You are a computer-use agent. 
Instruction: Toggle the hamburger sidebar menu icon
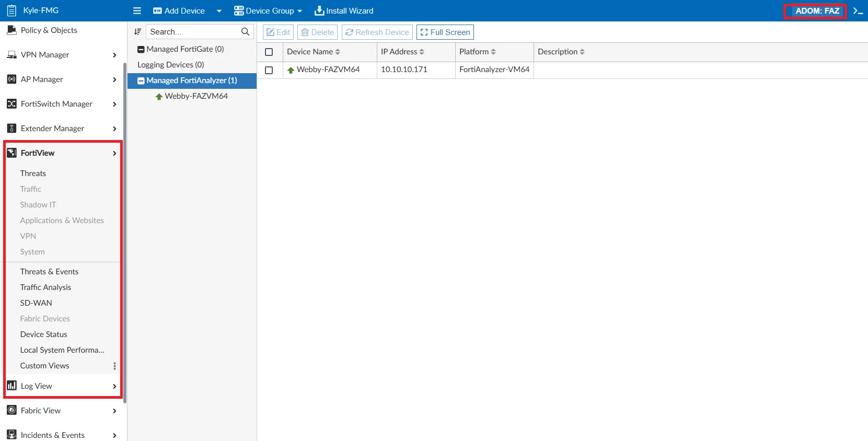tap(137, 10)
